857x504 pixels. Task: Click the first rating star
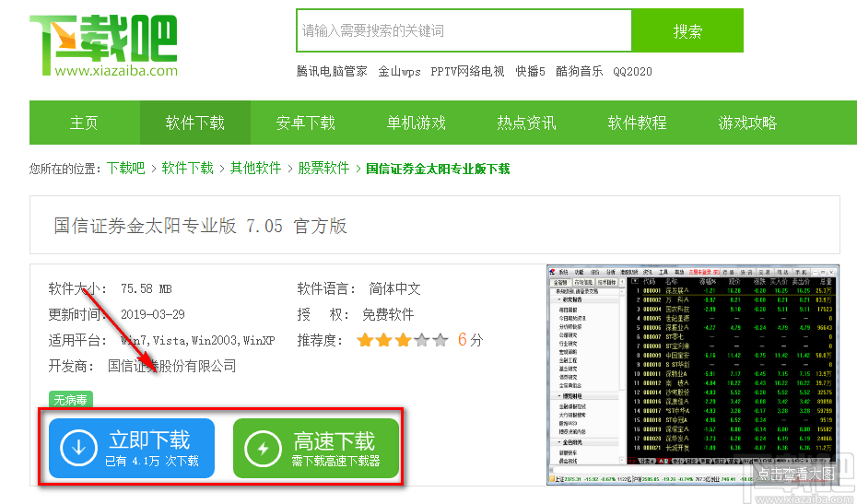click(365, 341)
